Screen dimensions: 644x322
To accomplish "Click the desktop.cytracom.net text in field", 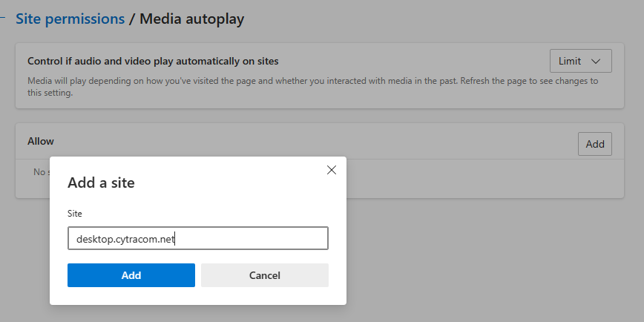I will tap(125, 239).
